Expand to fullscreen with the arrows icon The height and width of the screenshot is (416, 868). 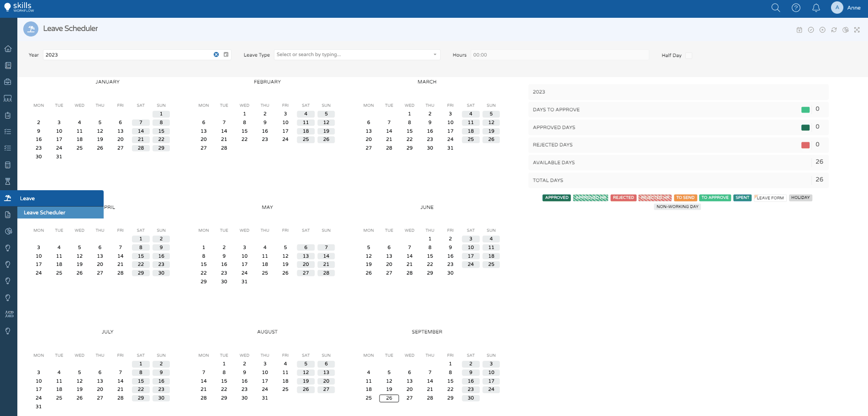tap(857, 30)
